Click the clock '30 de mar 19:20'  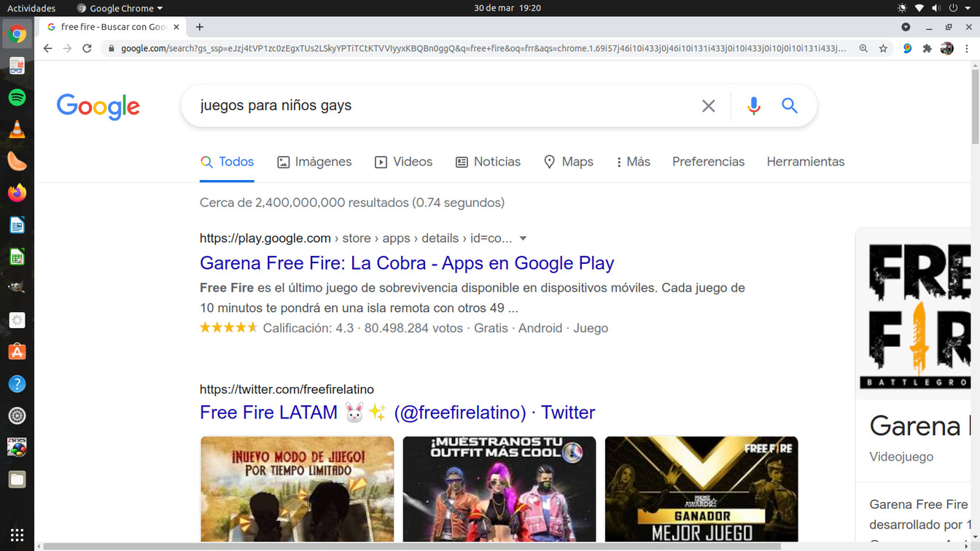click(x=507, y=8)
